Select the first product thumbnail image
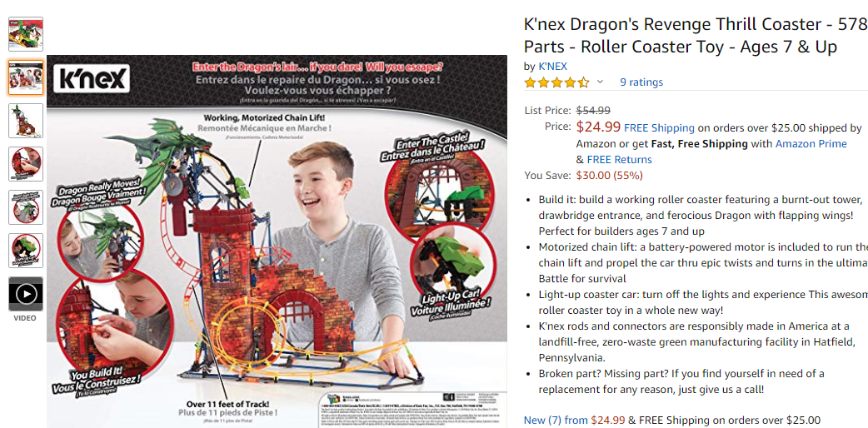This screenshot has width=868, height=428. pos(26,34)
